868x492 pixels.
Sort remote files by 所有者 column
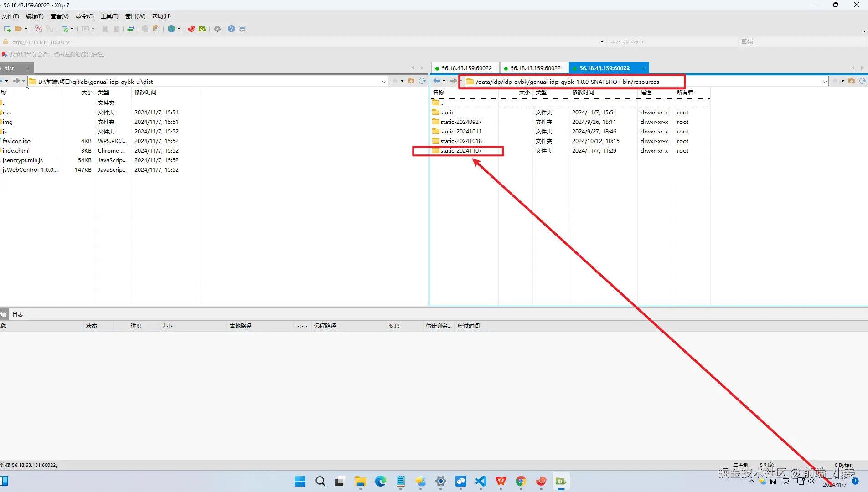[692, 92]
